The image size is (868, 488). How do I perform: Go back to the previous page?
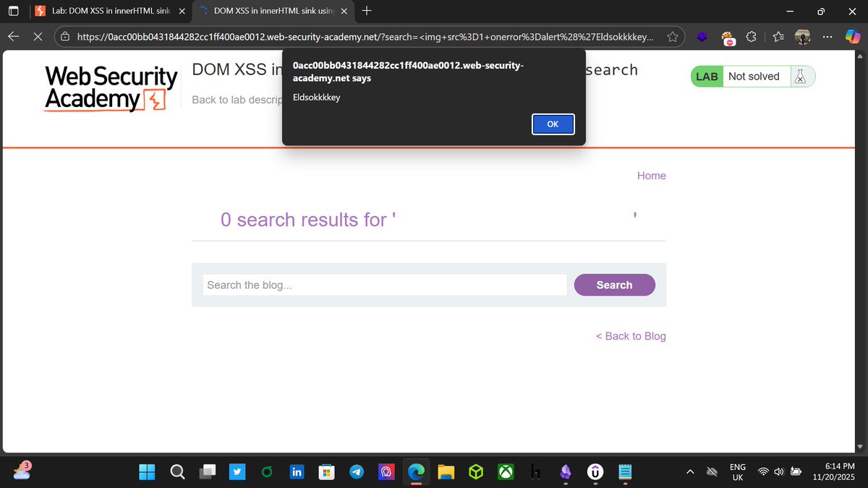(x=14, y=37)
